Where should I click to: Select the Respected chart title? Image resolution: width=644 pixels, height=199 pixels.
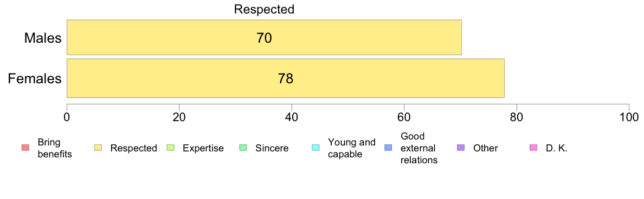tap(264, 9)
